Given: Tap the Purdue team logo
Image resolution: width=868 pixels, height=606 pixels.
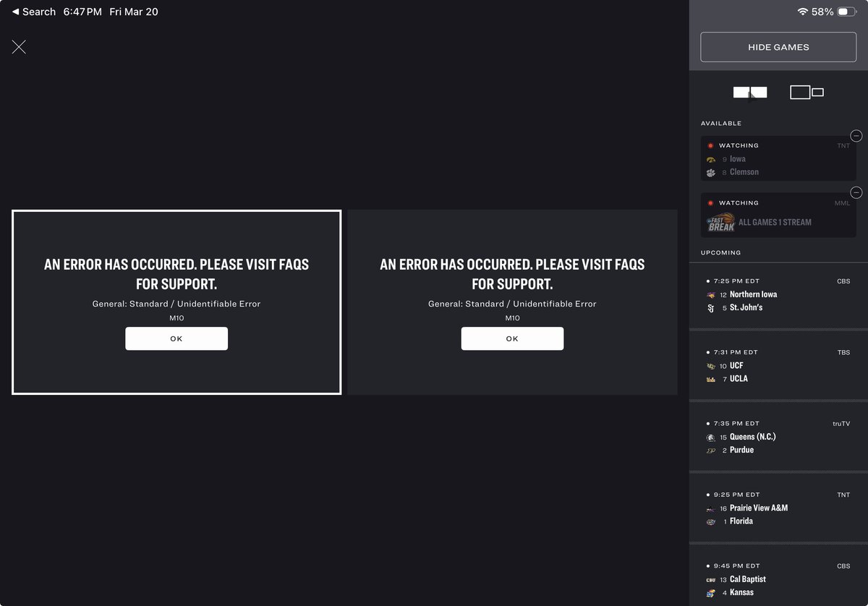Looking at the screenshot, I should [x=710, y=451].
